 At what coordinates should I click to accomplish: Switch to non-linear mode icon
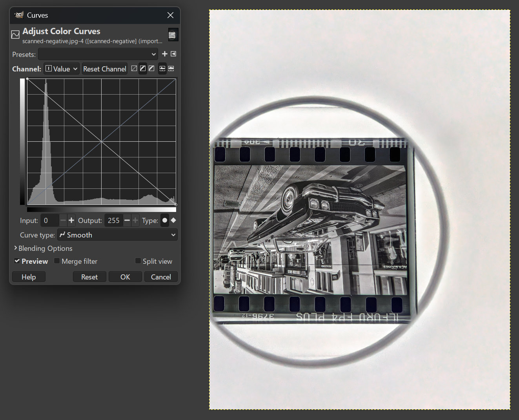pos(143,69)
